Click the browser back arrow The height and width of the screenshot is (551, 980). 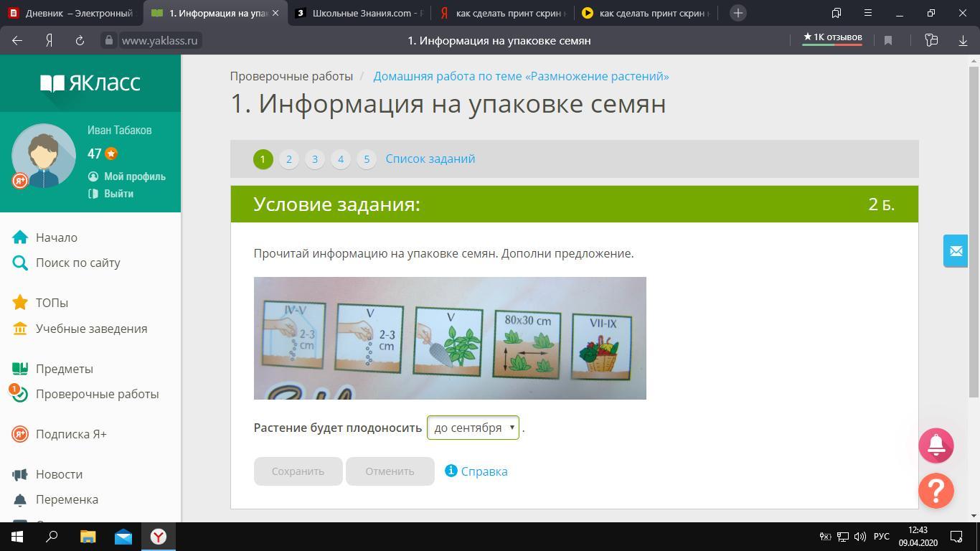(x=17, y=40)
